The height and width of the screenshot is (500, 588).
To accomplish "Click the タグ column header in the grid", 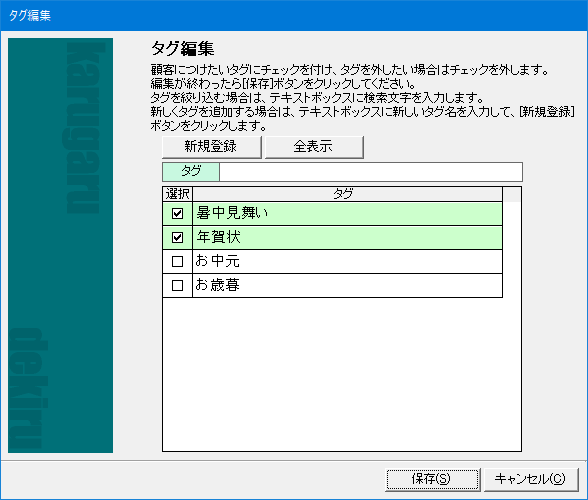I will pyautogui.click(x=347, y=194).
